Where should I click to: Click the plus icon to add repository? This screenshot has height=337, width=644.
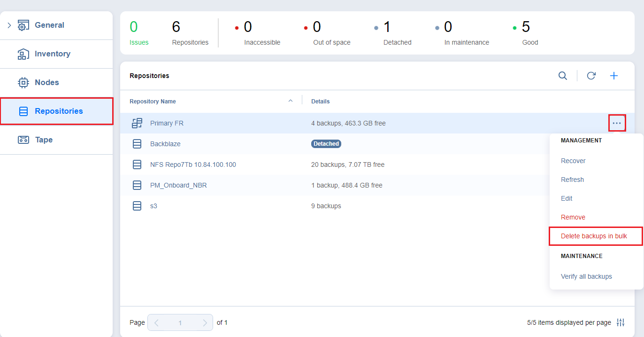click(x=614, y=76)
